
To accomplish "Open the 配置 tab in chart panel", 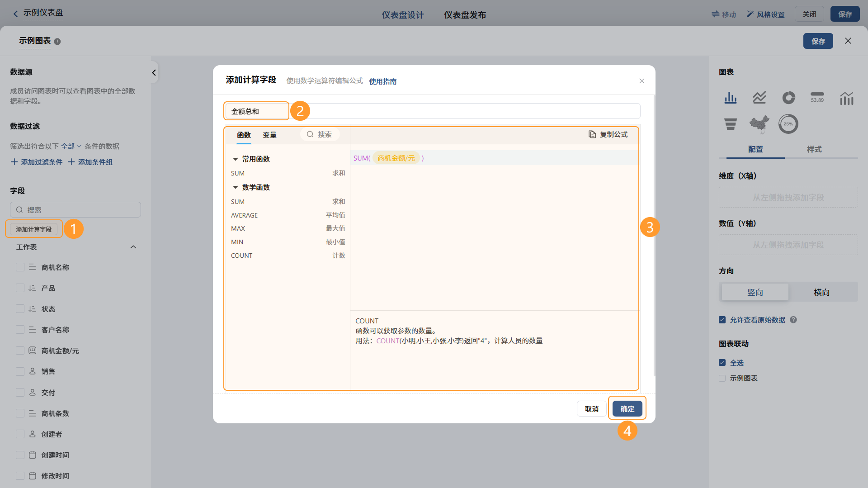I will (755, 149).
